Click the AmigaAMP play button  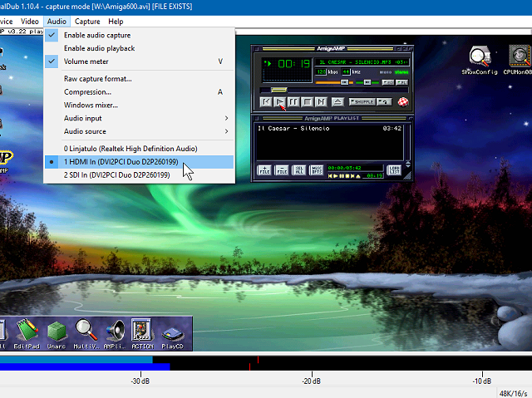click(280, 102)
